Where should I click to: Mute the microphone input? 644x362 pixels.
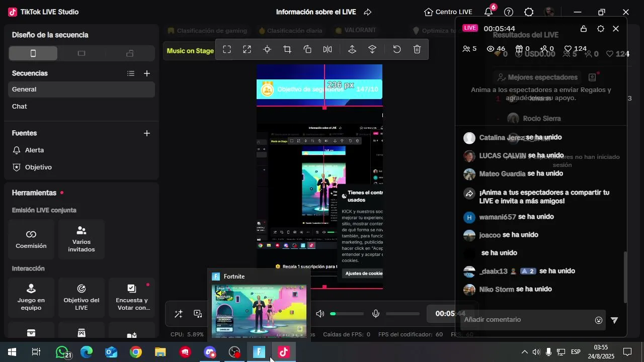pyautogui.click(x=376, y=314)
